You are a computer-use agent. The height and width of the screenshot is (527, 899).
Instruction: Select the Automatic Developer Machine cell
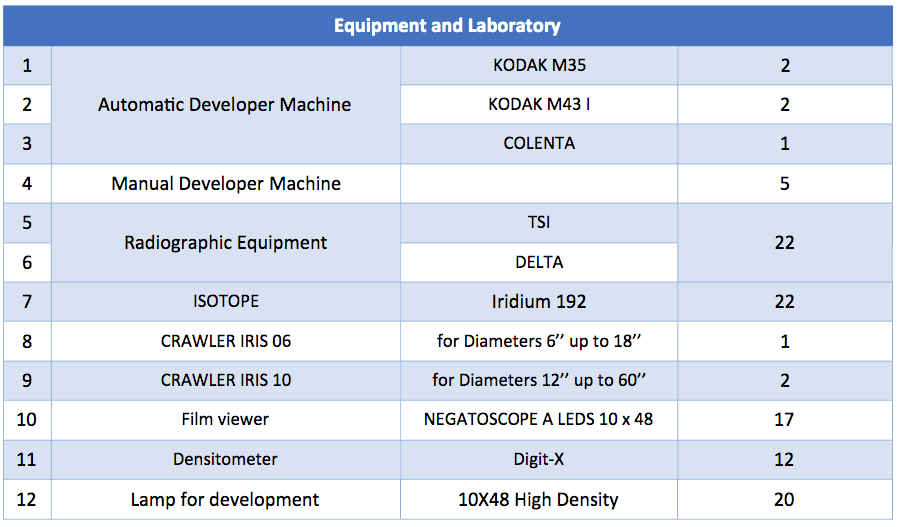coord(225,104)
